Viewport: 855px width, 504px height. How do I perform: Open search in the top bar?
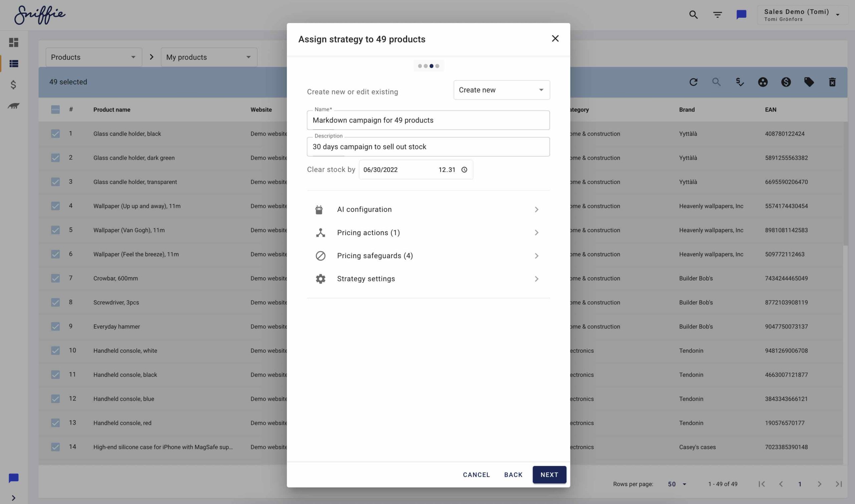(x=693, y=15)
